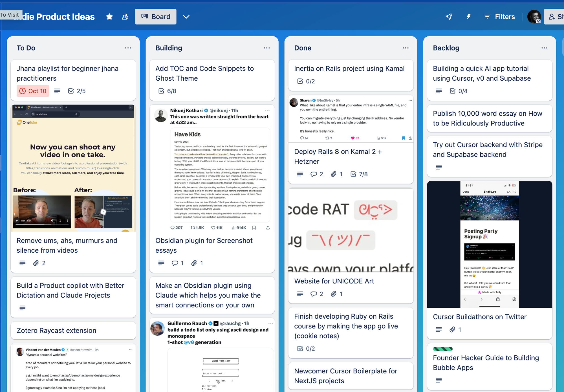Image resolution: width=564 pixels, height=392 pixels.
Task: Star the Indie Product Ideas board
Action: 109,17
